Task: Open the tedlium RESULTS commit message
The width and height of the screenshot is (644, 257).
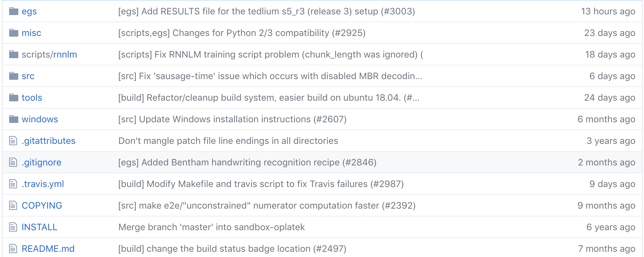Action: click(266, 11)
